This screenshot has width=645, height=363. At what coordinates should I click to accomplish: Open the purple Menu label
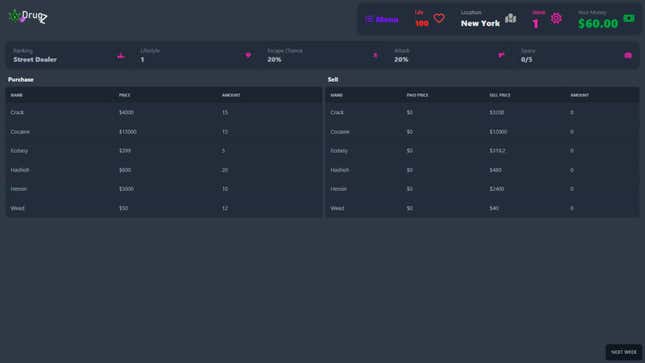[x=387, y=20]
